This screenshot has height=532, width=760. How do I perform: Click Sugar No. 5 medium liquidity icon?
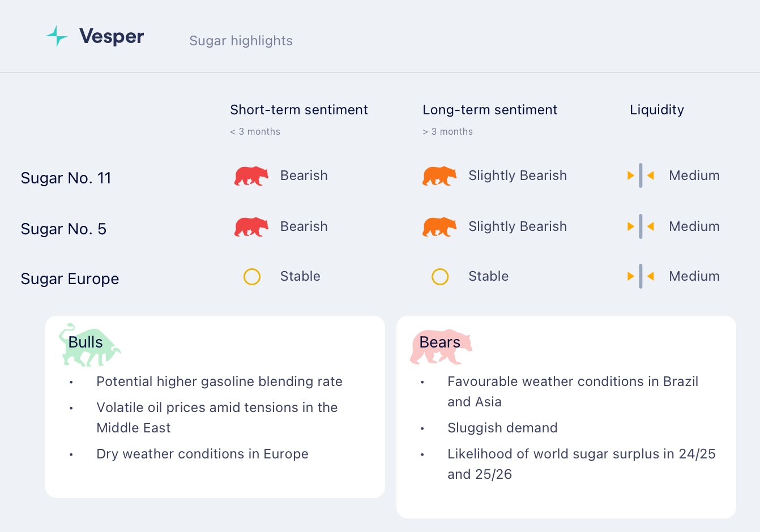(641, 226)
